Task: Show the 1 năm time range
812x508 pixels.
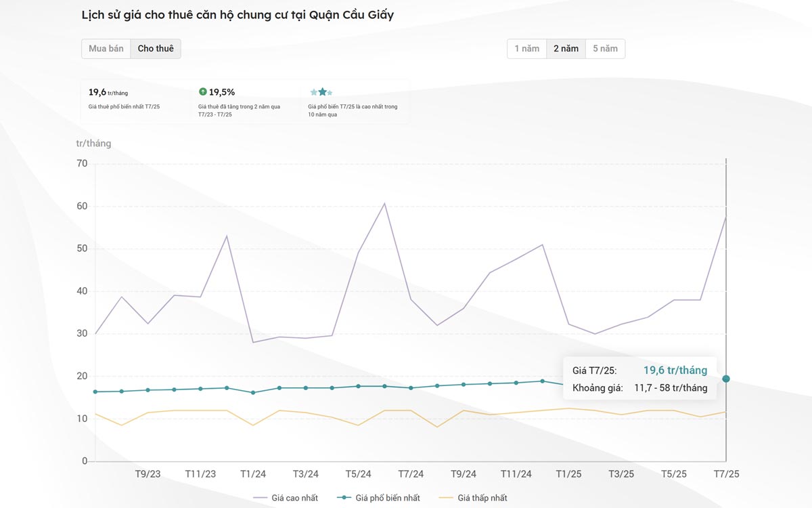Action: coord(527,49)
